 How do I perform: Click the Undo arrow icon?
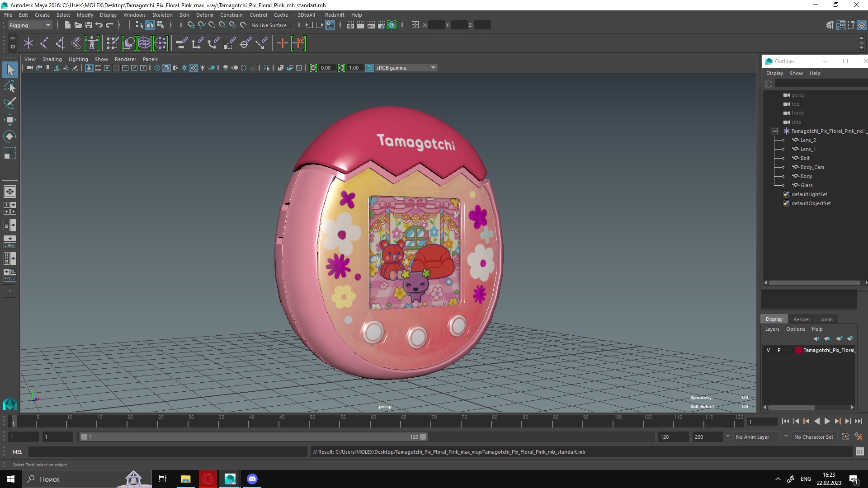pyautogui.click(x=99, y=25)
